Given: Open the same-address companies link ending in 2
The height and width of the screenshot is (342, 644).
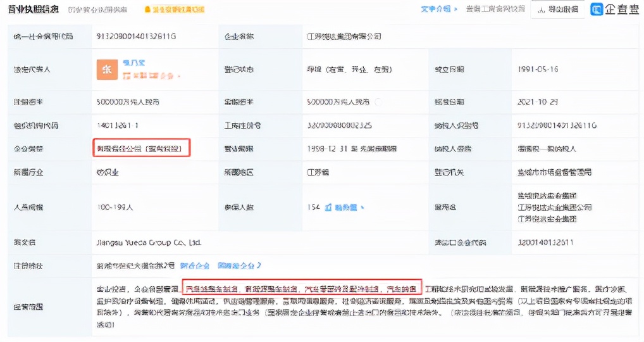Looking at the screenshot, I should click(239, 266).
